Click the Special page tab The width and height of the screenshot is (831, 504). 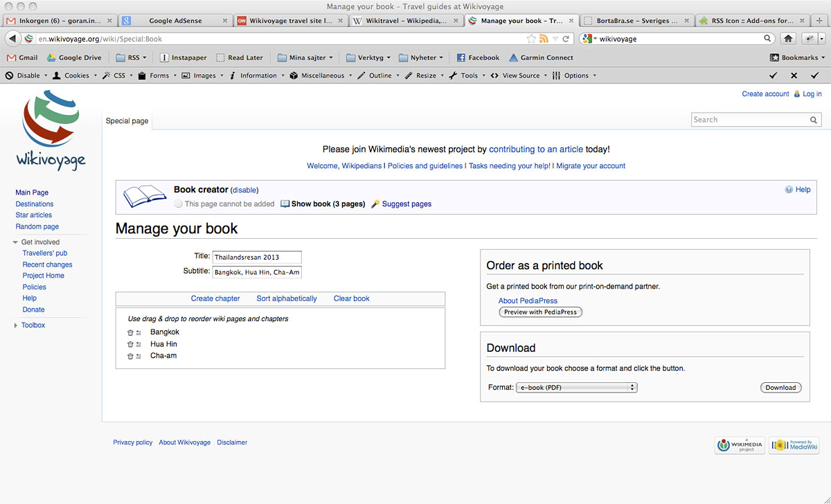click(x=127, y=121)
